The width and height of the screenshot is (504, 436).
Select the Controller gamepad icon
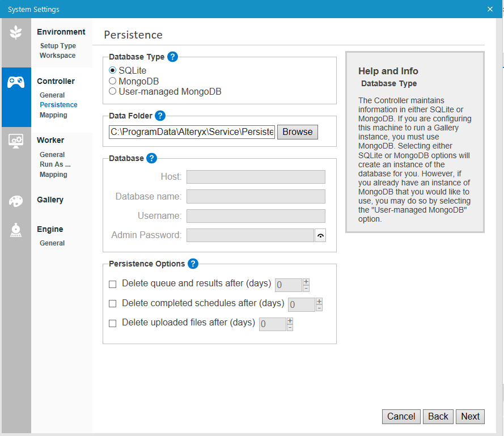pos(16,82)
